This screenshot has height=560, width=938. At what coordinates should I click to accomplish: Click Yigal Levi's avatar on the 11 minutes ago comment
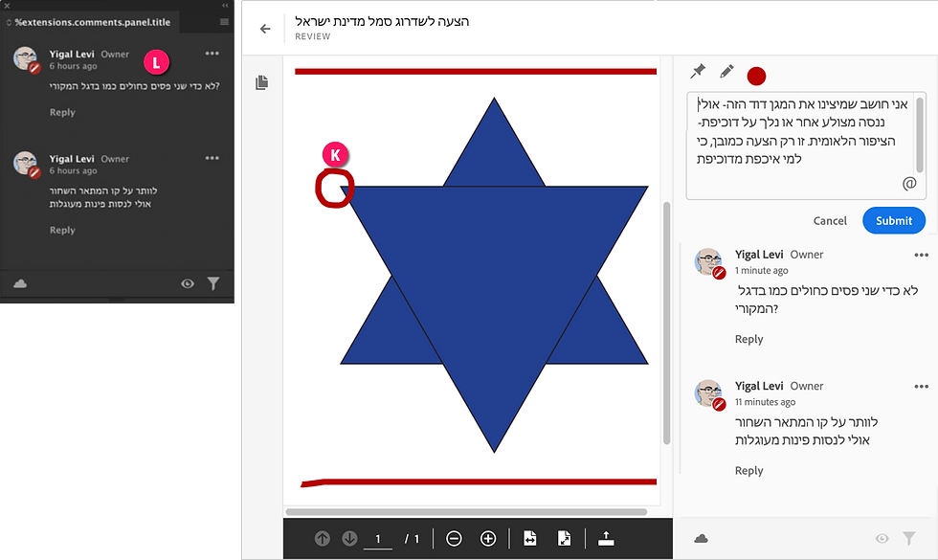coord(709,394)
